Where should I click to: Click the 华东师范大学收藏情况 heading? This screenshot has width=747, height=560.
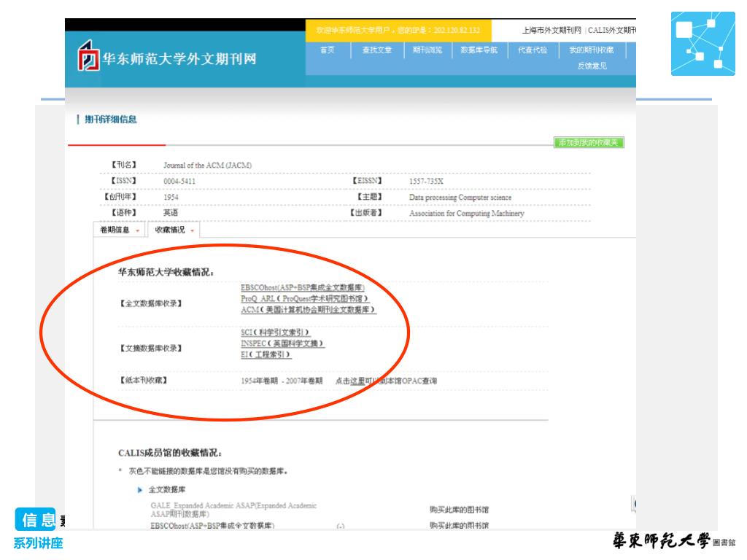[x=166, y=273]
